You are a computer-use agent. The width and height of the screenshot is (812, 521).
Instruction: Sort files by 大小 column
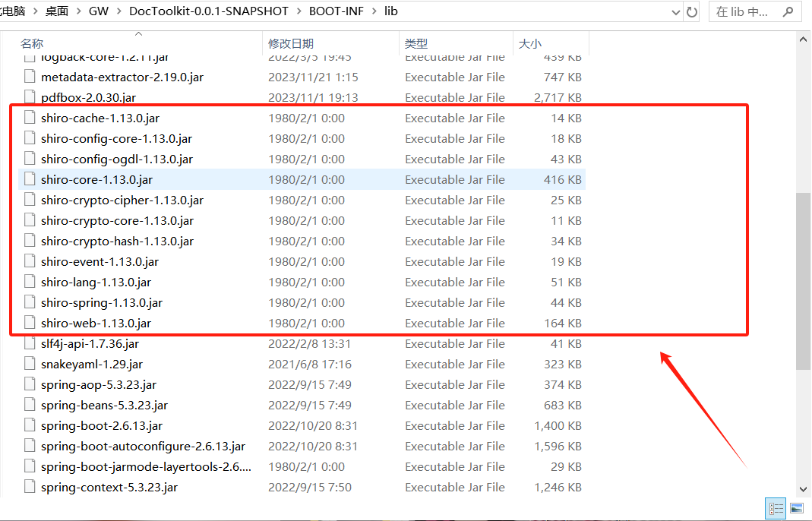[x=530, y=43]
